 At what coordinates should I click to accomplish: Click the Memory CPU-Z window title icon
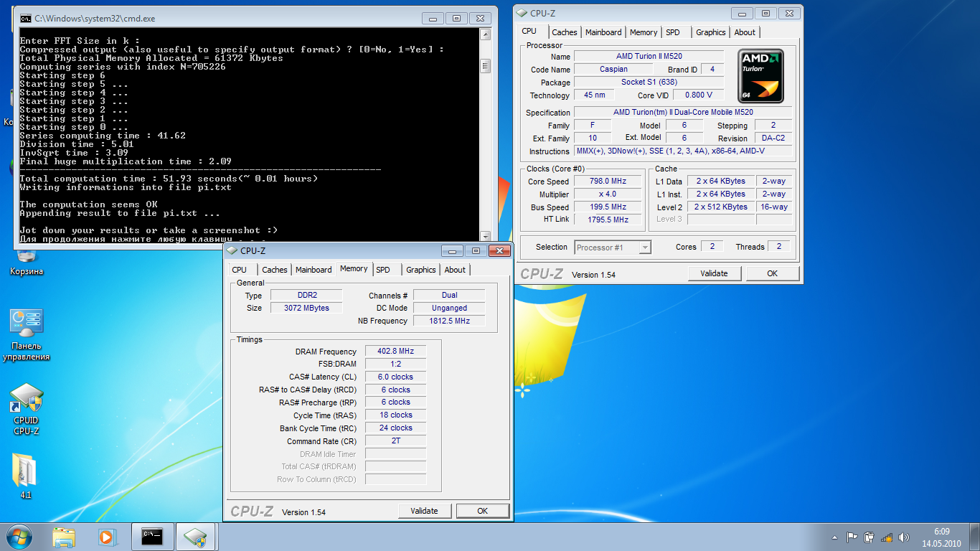232,250
